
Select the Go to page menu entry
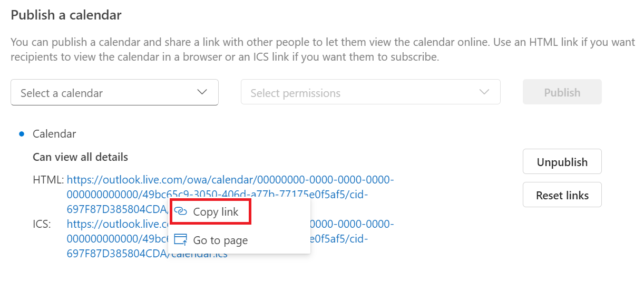click(220, 240)
